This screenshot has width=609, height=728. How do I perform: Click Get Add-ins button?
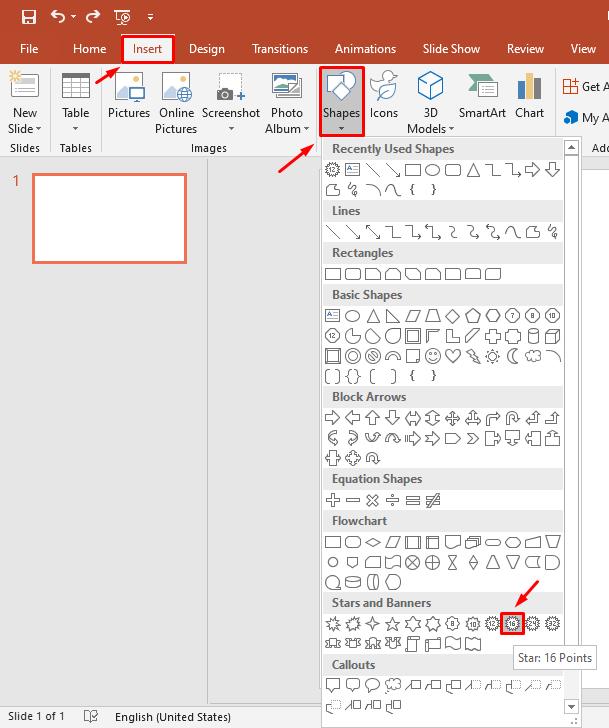coord(585,86)
